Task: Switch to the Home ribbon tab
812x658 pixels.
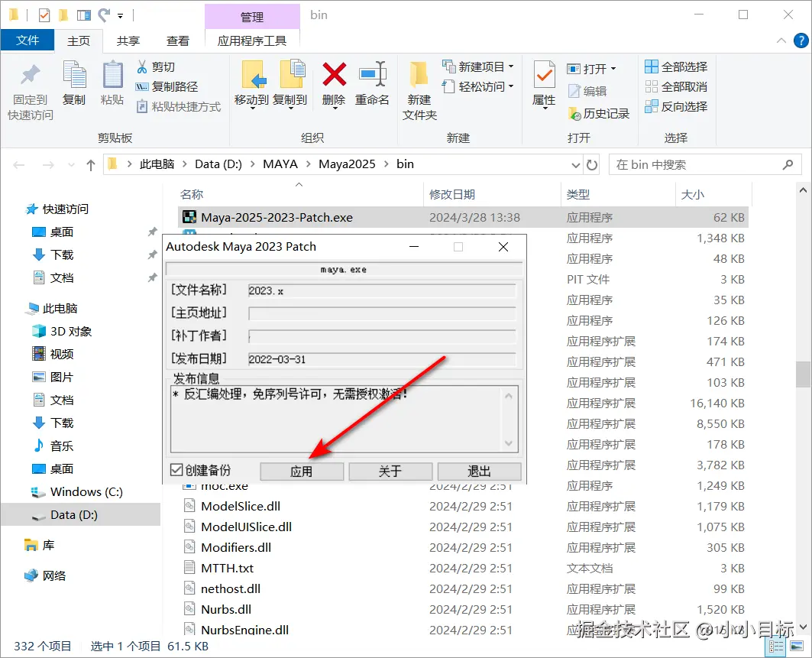Action: pos(78,41)
